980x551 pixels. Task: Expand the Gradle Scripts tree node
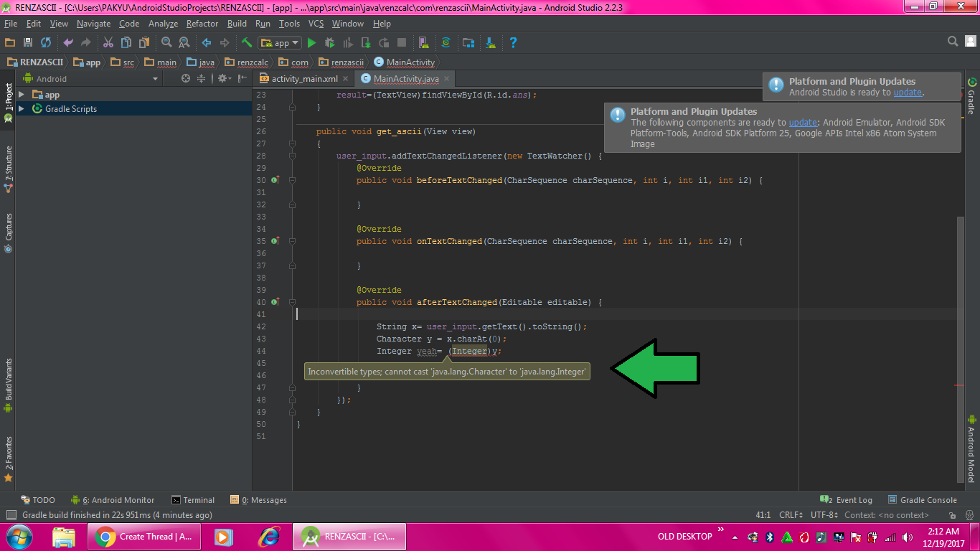[22, 109]
